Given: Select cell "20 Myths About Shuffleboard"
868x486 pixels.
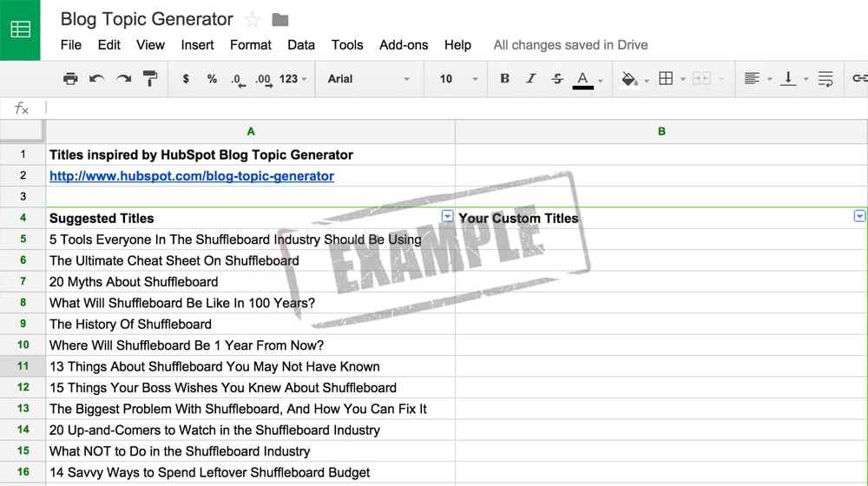Looking at the screenshot, I should tap(251, 282).
